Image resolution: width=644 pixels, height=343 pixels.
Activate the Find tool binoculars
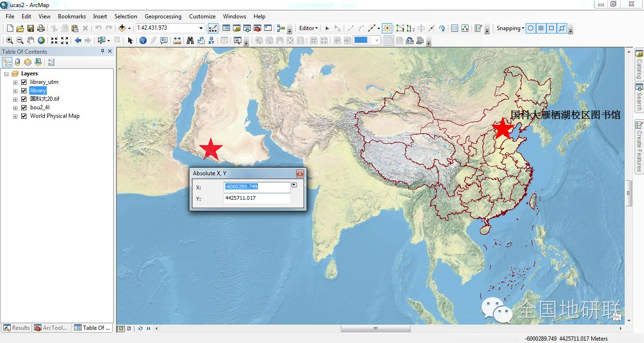click(190, 40)
